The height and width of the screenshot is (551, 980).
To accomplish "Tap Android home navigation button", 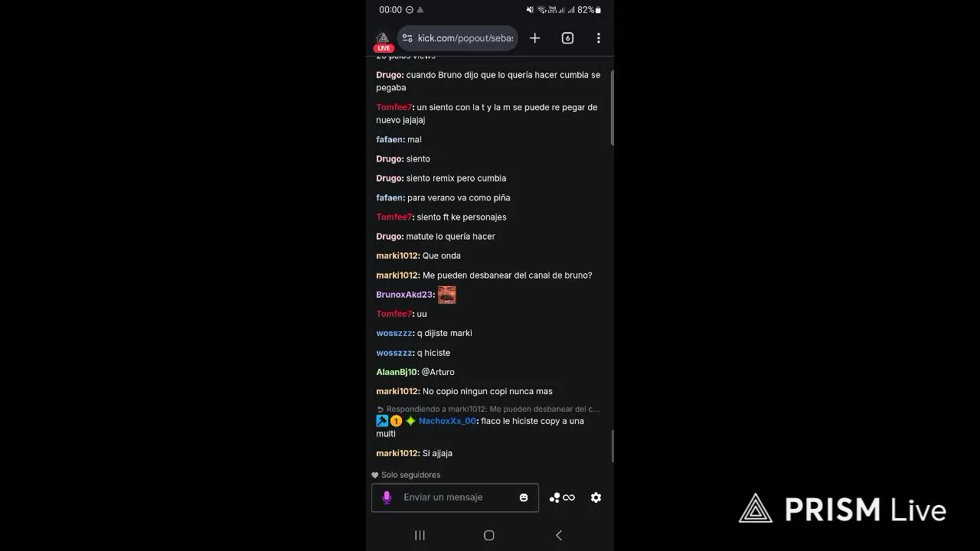I will tap(489, 536).
